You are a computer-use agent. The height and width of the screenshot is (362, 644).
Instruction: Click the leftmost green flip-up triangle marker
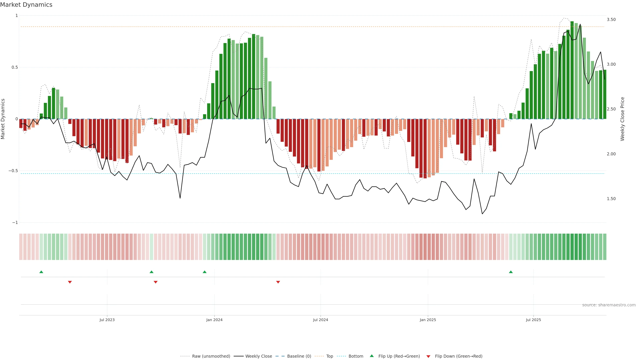(x=41, y=272)
